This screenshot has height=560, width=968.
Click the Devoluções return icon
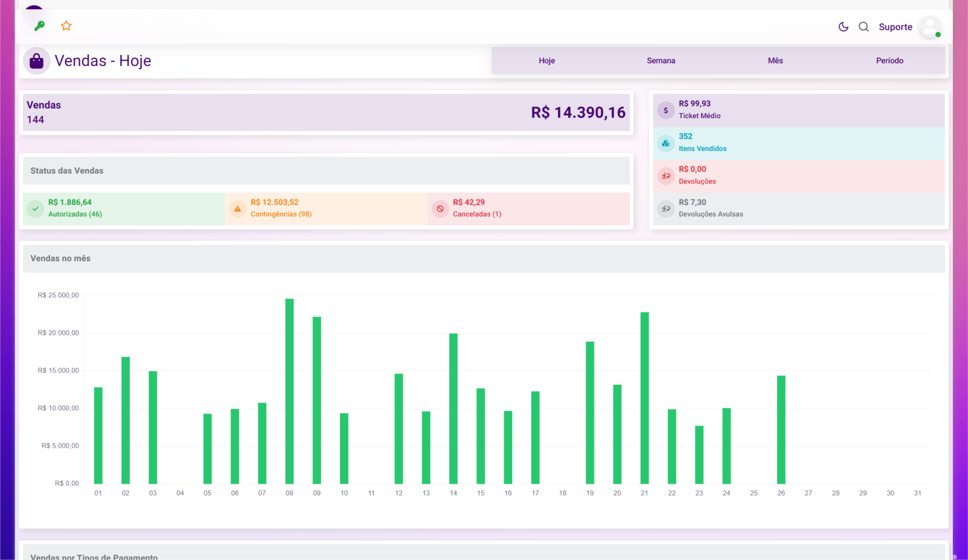click(x=665, y=176)
